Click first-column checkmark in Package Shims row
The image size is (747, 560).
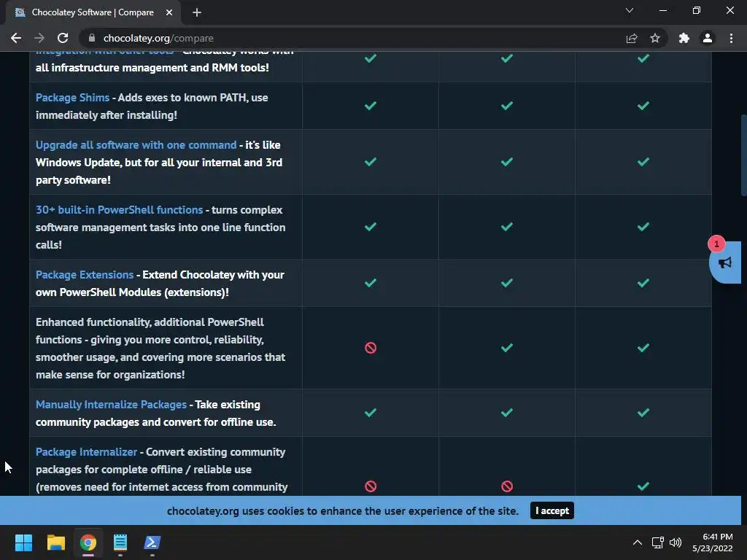pyautogui.click(x=370, y=105)
